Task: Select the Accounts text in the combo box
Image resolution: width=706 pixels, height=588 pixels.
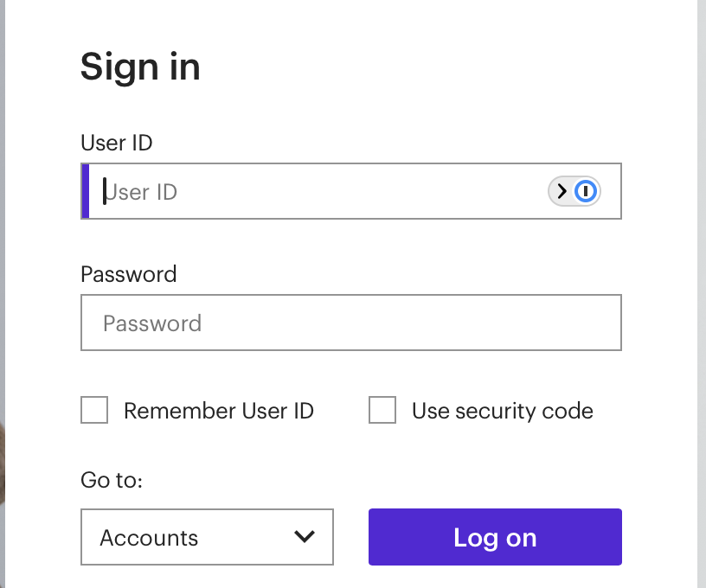Action: (x=149, y=538)
